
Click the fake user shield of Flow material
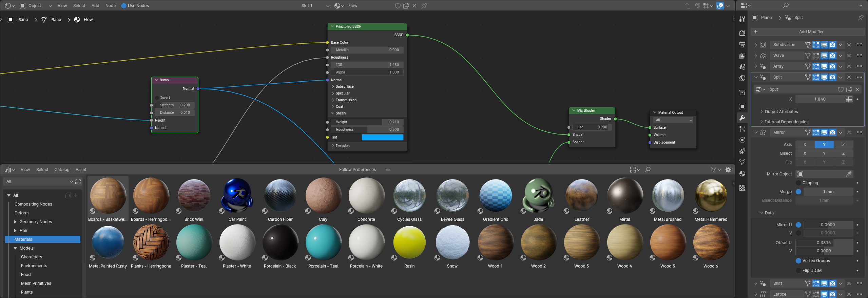[398, 6]
